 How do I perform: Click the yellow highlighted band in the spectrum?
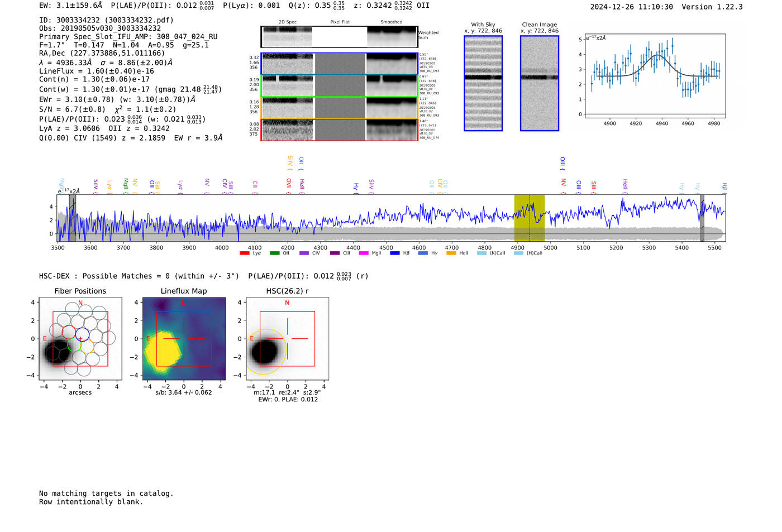[x=529, y=218]
